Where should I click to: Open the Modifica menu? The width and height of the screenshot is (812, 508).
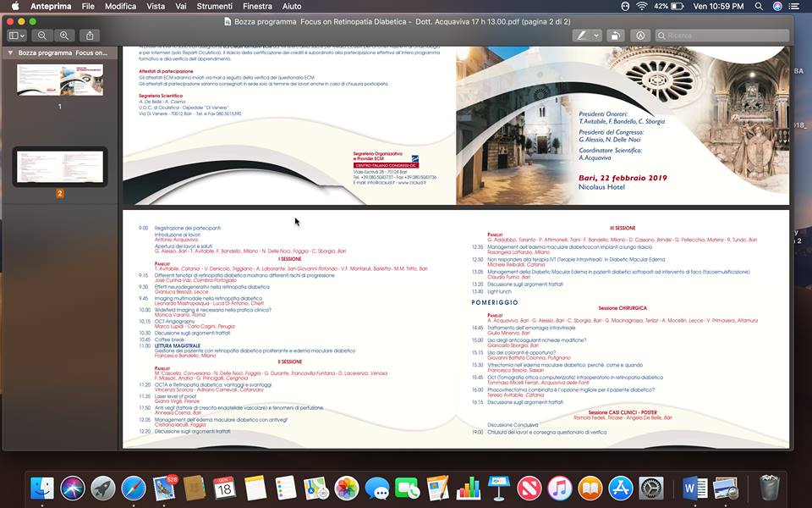[120, 6]
